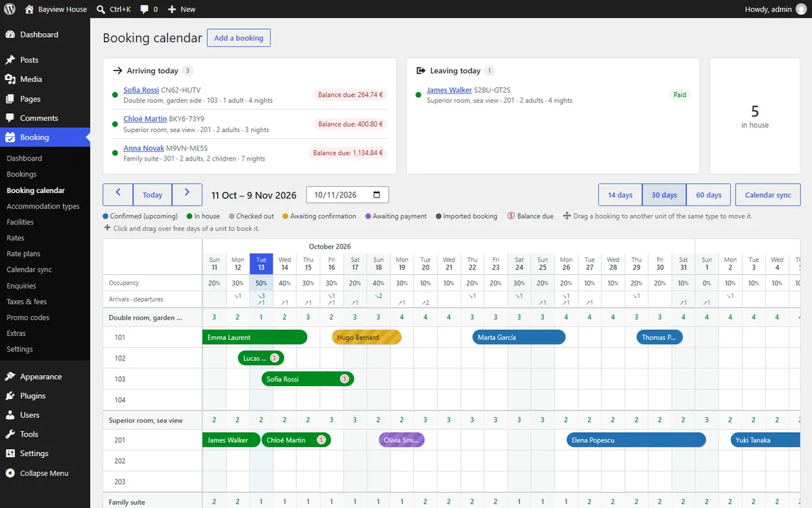Open Dashboard in the WordPress sidebar

pyautogui.click(x=45, y=35)
